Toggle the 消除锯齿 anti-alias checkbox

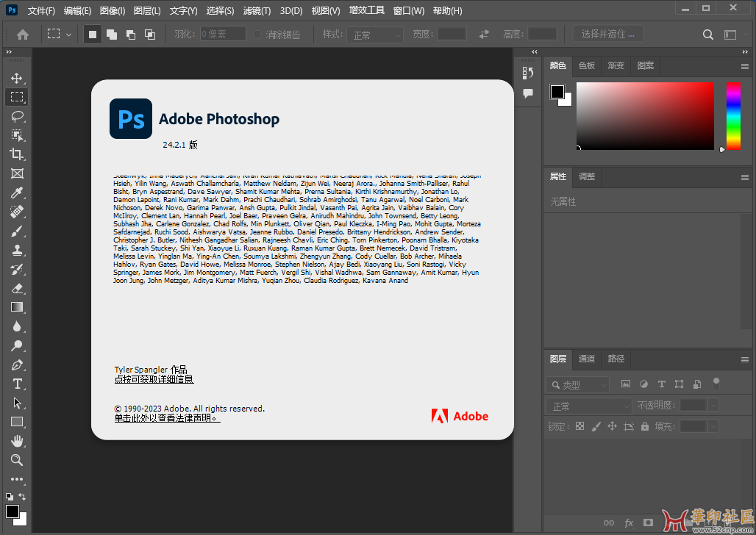[257, 35]
